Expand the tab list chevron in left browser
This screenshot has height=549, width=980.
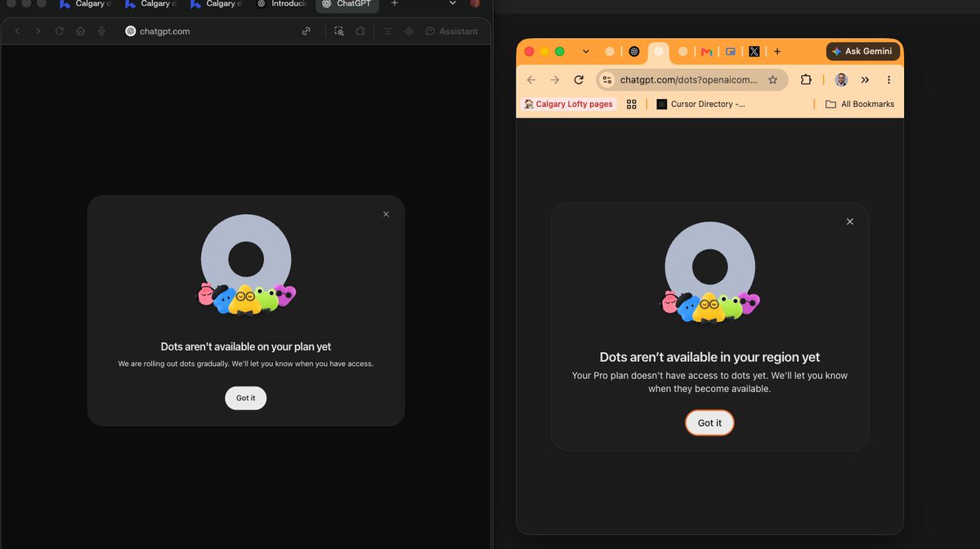tap(453, 4)
